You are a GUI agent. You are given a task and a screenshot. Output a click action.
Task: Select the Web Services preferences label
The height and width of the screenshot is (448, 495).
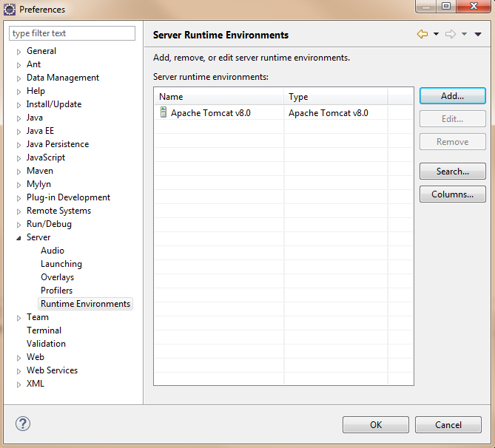coord(52,370)
